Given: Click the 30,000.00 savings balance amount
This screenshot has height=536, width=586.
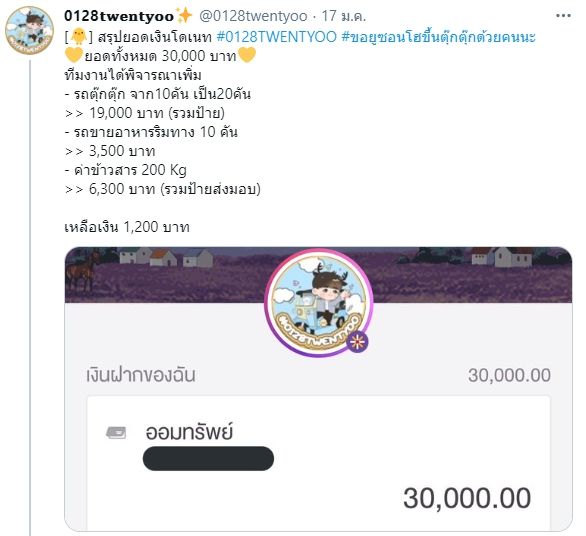Looking at the screenshot, I should coord(467,498).
